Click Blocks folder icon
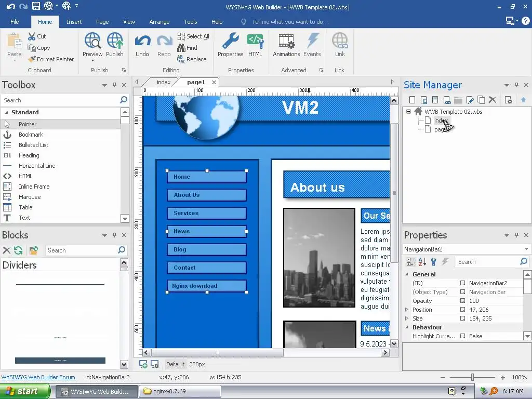 (x=34, y=250)
